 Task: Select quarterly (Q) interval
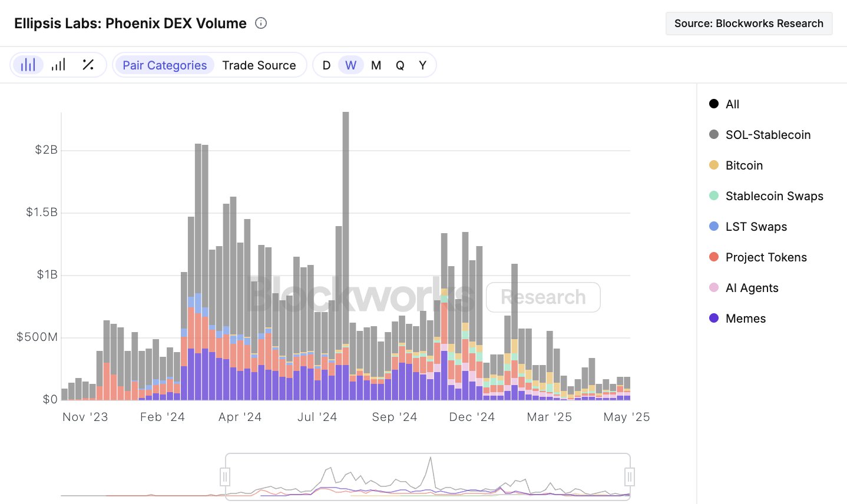(x=400, y=65)
